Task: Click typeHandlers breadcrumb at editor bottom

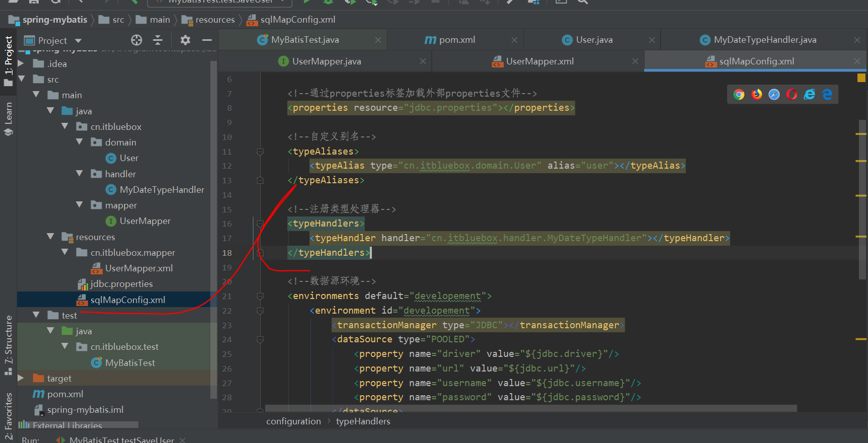Action: tap(363, 421)
